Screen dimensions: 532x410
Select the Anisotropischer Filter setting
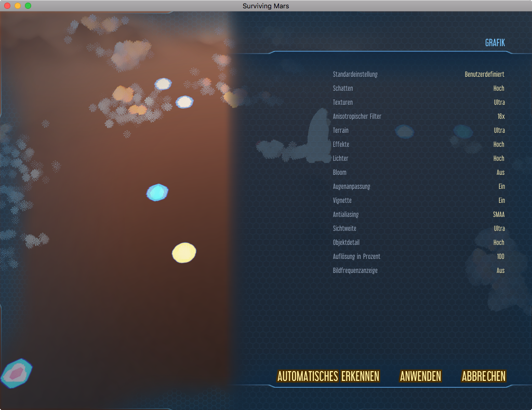coord(419,116)
